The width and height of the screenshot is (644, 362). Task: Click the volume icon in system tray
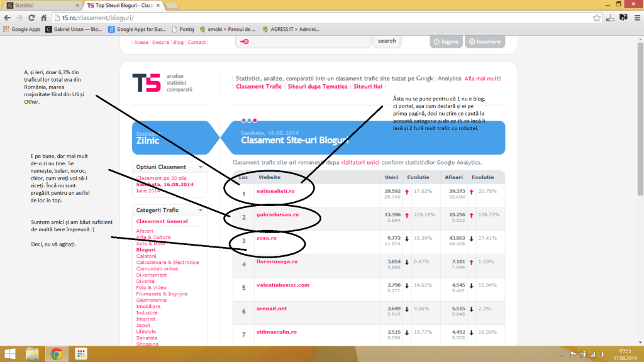tap(603, 354)
